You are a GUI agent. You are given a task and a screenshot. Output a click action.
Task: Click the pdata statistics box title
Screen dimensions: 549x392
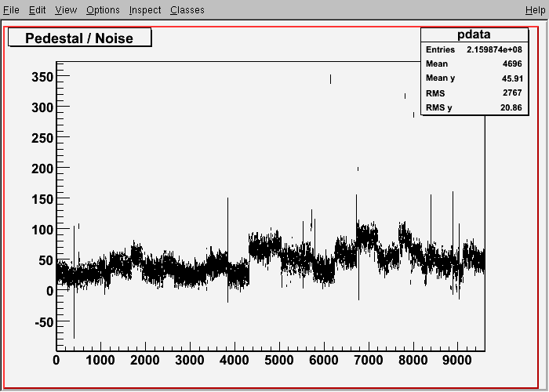(x=474, y=34)
